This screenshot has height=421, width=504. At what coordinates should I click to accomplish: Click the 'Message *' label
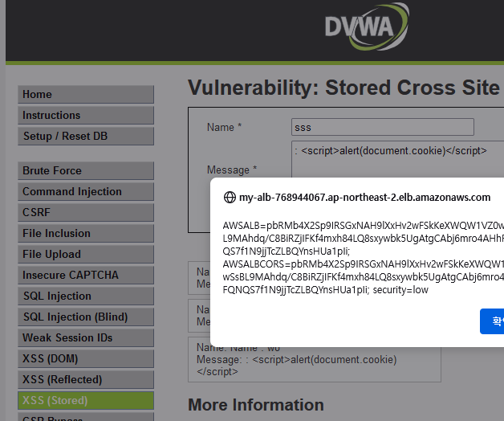point(232,170)
